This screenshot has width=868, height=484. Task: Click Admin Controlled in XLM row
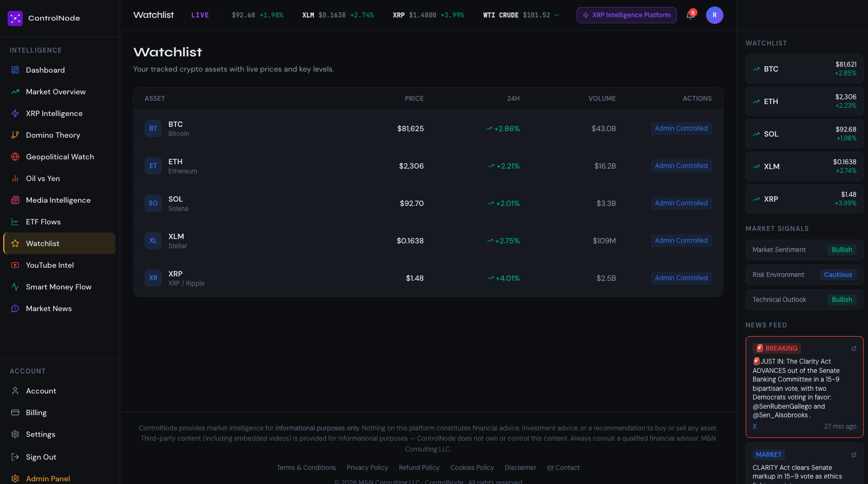[681, 241]
